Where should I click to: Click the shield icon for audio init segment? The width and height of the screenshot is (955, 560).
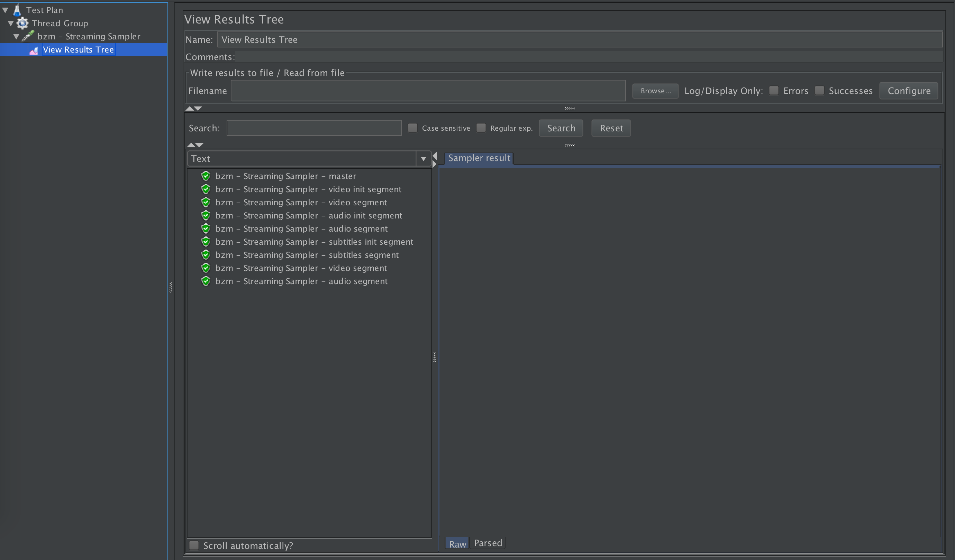(206, 215)
